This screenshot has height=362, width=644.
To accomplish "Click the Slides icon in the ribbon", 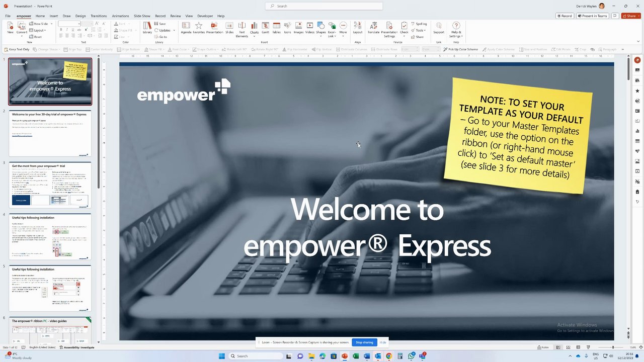I will pos(229,28).
